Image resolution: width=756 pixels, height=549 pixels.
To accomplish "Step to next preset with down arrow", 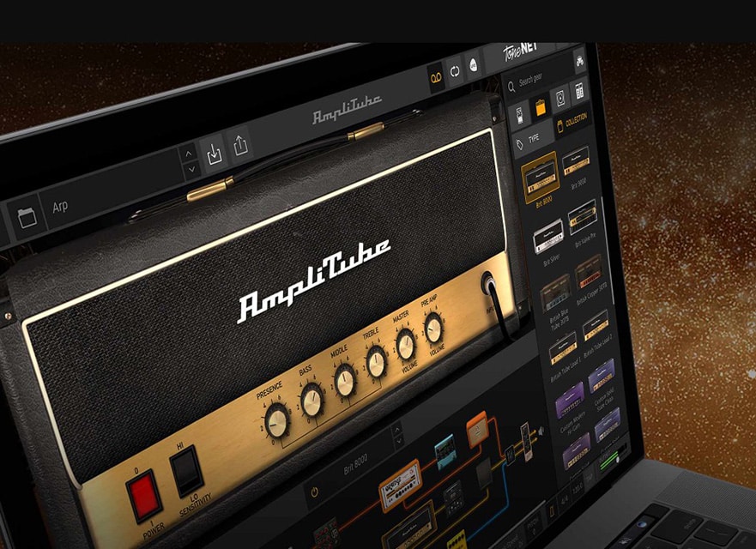I will pos(191,169).
